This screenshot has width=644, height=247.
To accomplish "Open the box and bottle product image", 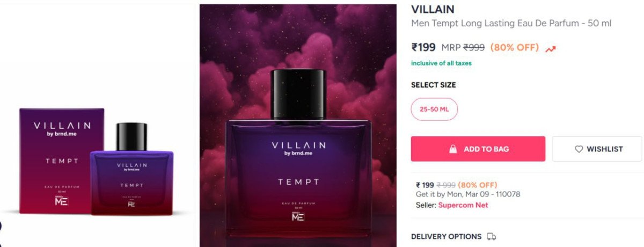I will [x=97, y=161].
